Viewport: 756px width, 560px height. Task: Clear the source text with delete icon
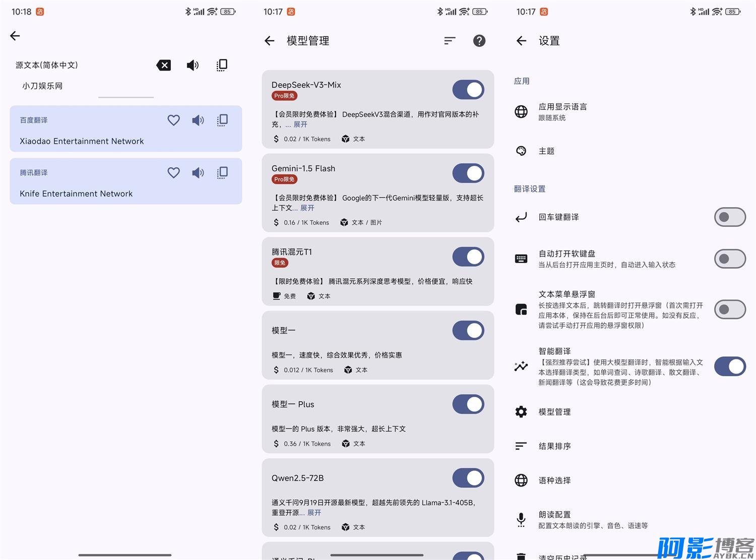164,65
